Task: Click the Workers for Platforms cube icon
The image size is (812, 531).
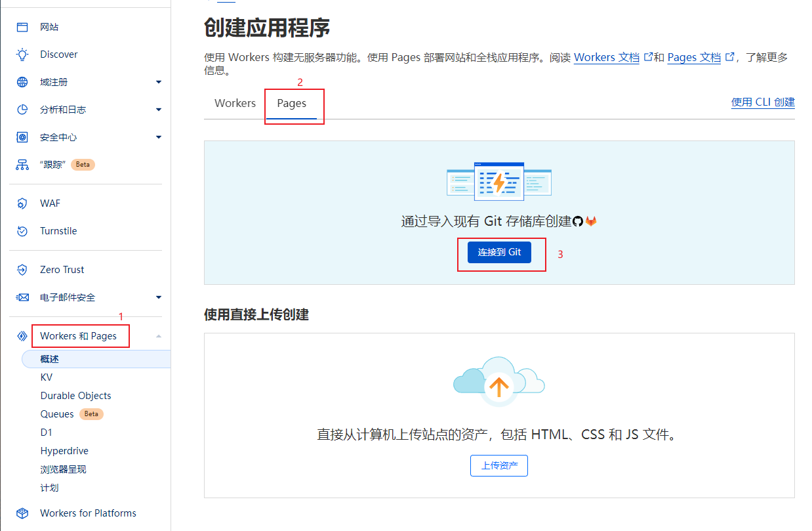Action: tap(22, 513)
